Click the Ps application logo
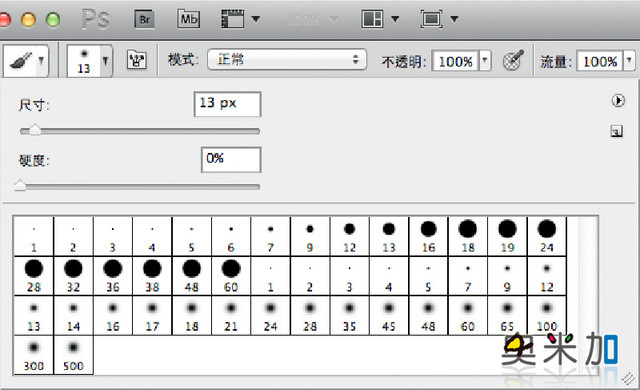This screenshot has height=390, width=640. click(96, 19)
